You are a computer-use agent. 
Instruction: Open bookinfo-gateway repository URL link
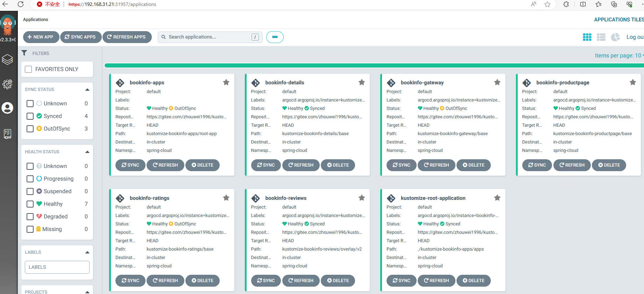pos(457,117)
